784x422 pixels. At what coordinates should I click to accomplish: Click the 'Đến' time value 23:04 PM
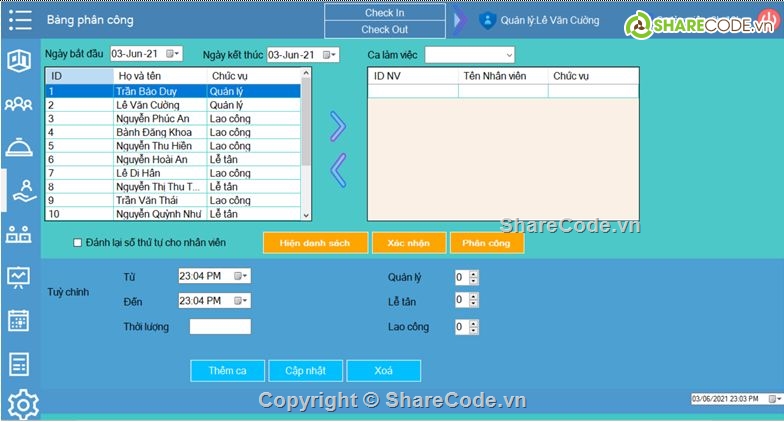click(x=200, y=300)
